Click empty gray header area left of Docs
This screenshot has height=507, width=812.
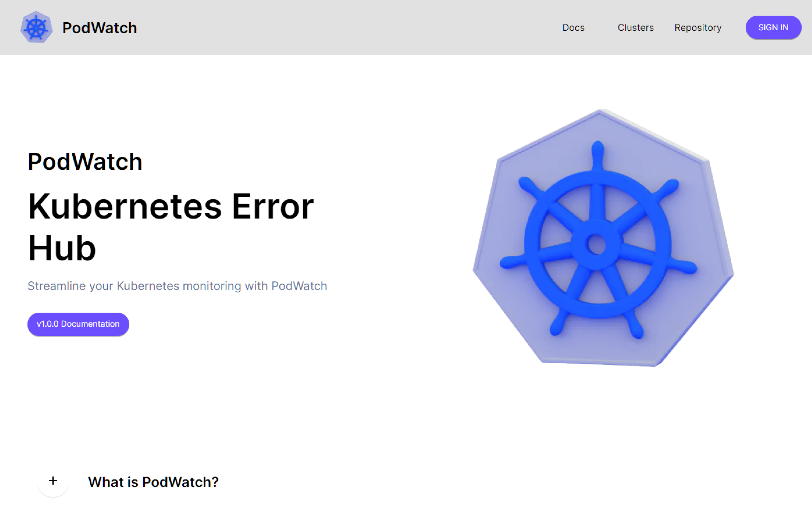coord(336,27)
